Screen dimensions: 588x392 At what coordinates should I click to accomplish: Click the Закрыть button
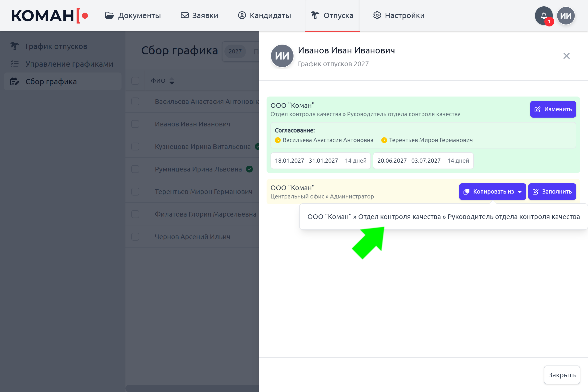pyautogui.click(x=562, y=375)
